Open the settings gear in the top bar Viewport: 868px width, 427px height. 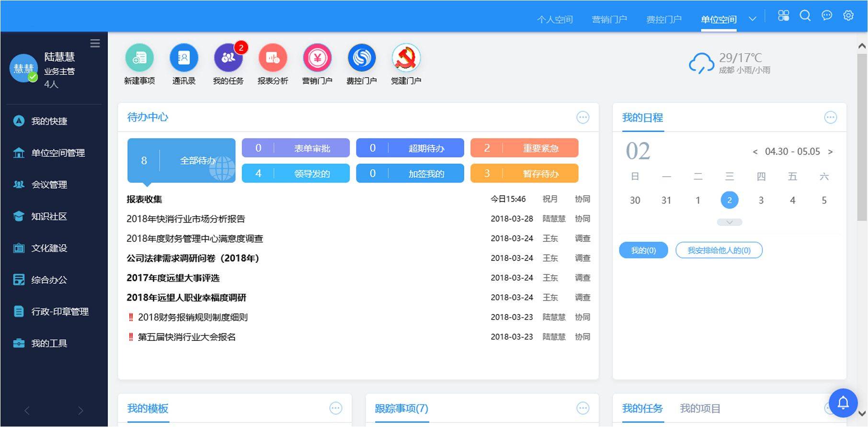pos(848,16)
